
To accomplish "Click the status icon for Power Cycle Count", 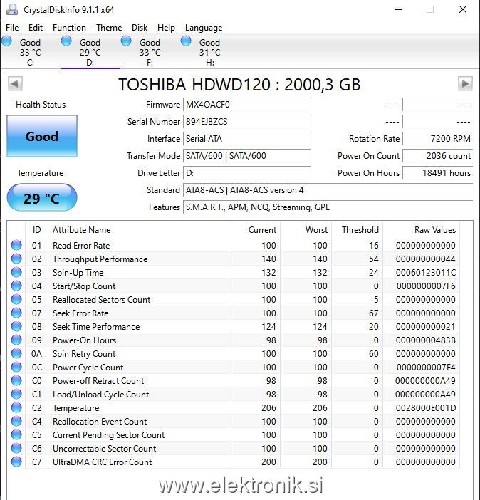I will [x=16, y=367].
